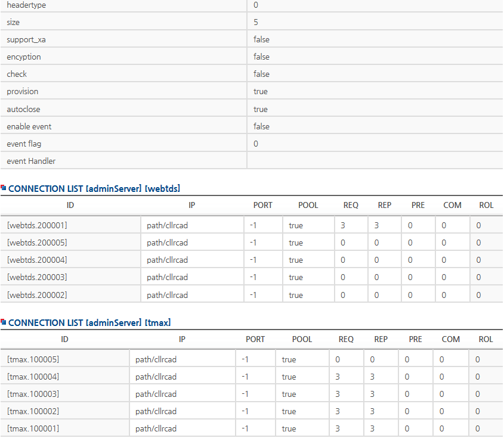The image size is (504, 438).
Task: Click the false value next to support_xa
Action: point(261,39)
